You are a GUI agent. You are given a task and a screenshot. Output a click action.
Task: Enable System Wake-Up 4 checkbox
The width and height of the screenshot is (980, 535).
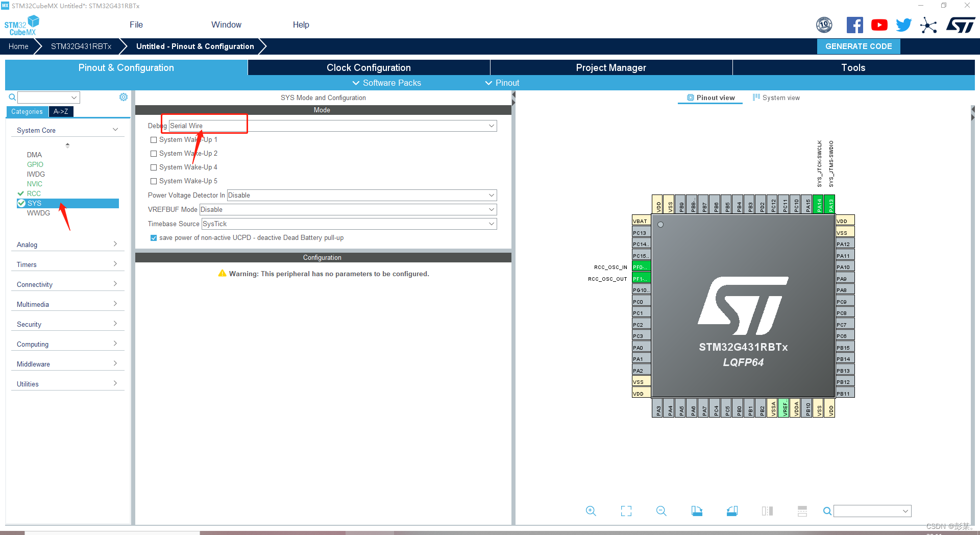[154, 167]
